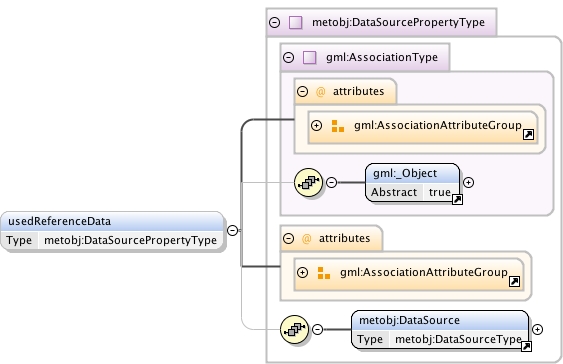
Task: Collapse attributes group inside gml:AssociationType
Action: (302, 92)
